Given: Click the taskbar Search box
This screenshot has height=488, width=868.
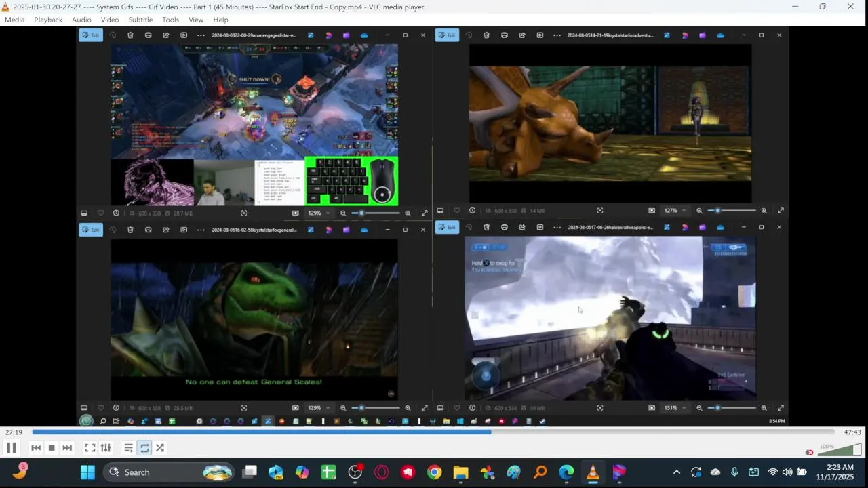Looking at the screenshot, I should (x=170, y=472).
